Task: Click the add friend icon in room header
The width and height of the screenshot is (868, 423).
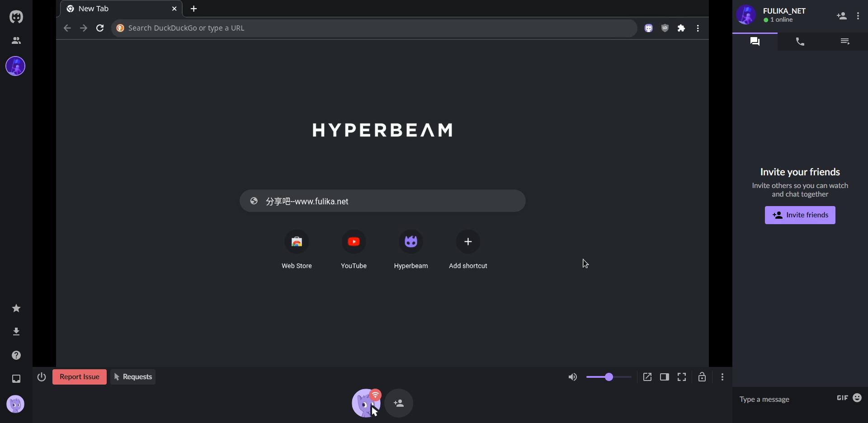Action: tap(841, 16)
